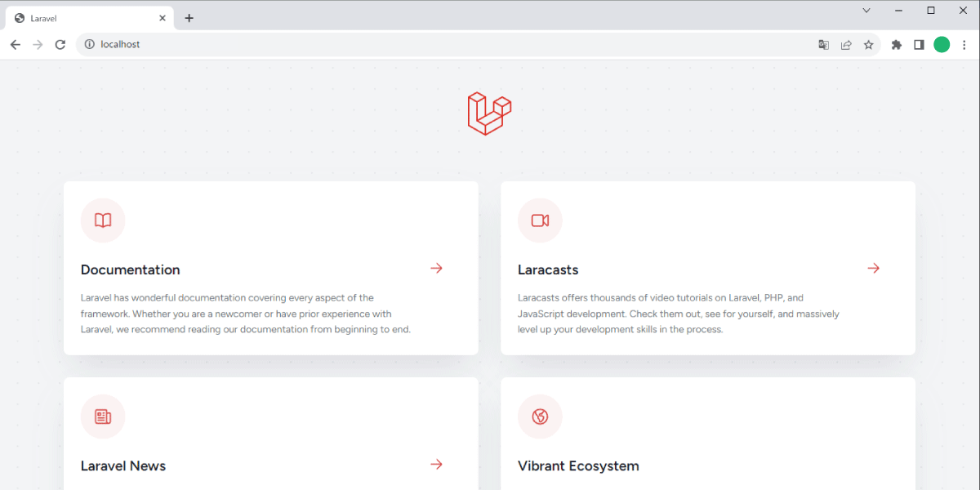
Task: Open the translate page icon
Action: click(824, 45)
